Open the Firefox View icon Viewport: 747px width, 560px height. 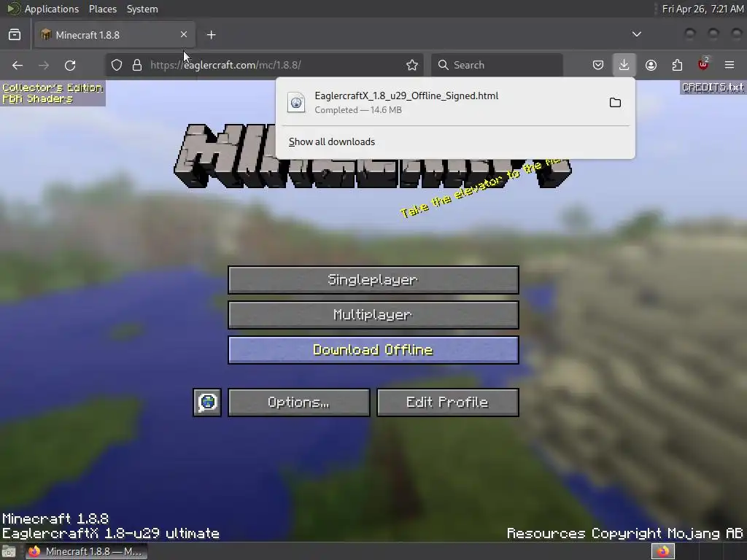point(15,35)
